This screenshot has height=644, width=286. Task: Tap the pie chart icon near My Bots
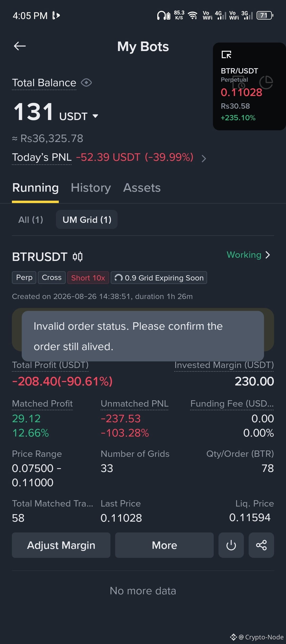click(x=266, y=82)
